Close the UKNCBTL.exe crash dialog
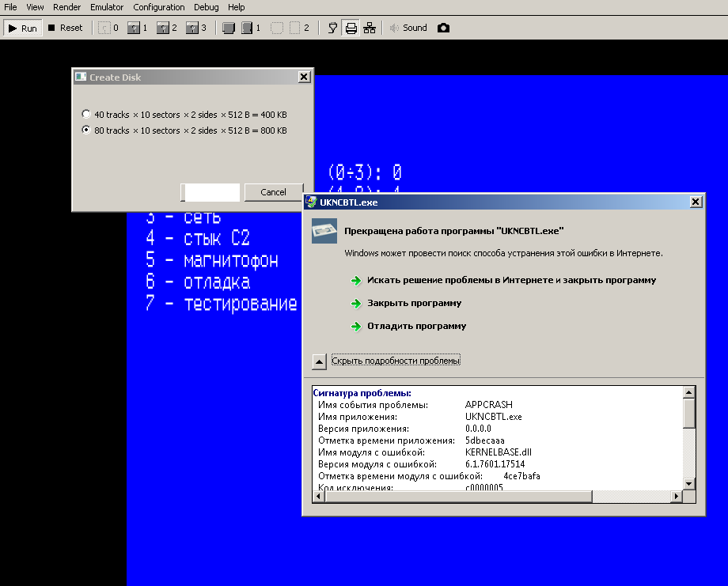Screen dimensions: 728x586 (695, 202)
